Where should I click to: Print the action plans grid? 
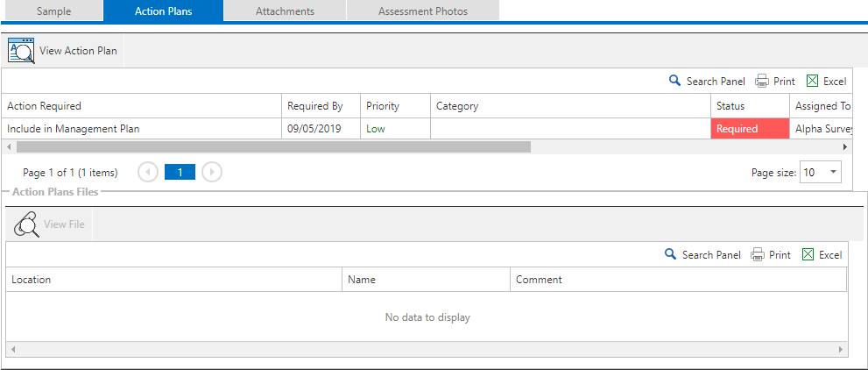click(775, 82)
